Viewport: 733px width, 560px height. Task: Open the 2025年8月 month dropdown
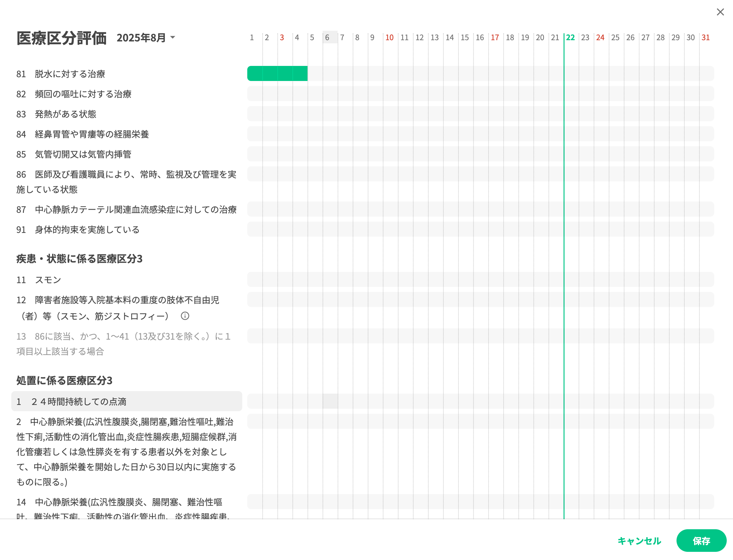tap(146, 38)
